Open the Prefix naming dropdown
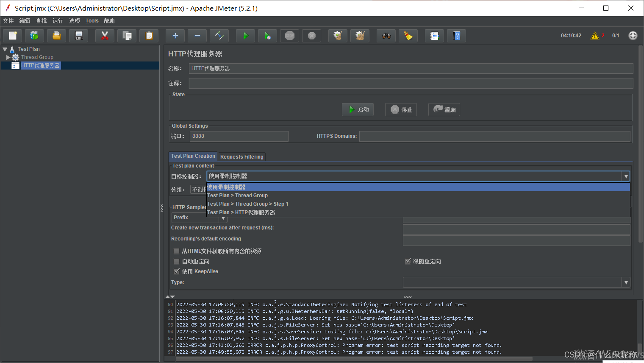The width and height of the screenshot is (644, 363). [x=223, y=218]
